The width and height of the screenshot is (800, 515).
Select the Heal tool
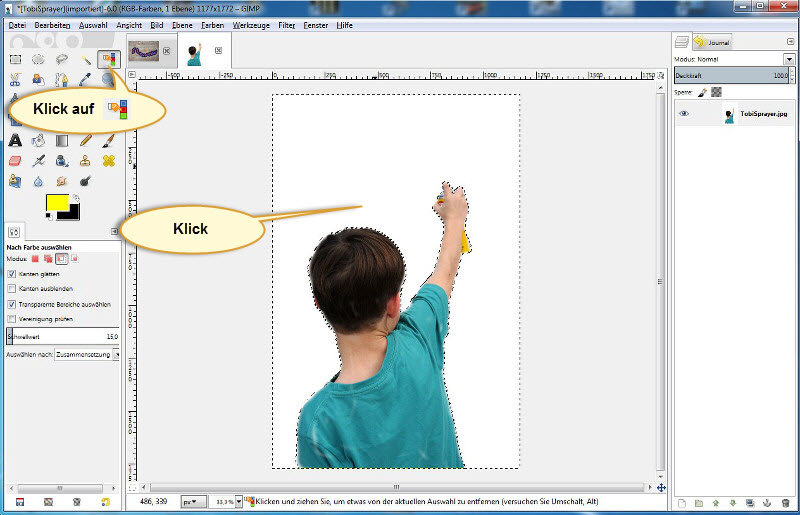108,160
